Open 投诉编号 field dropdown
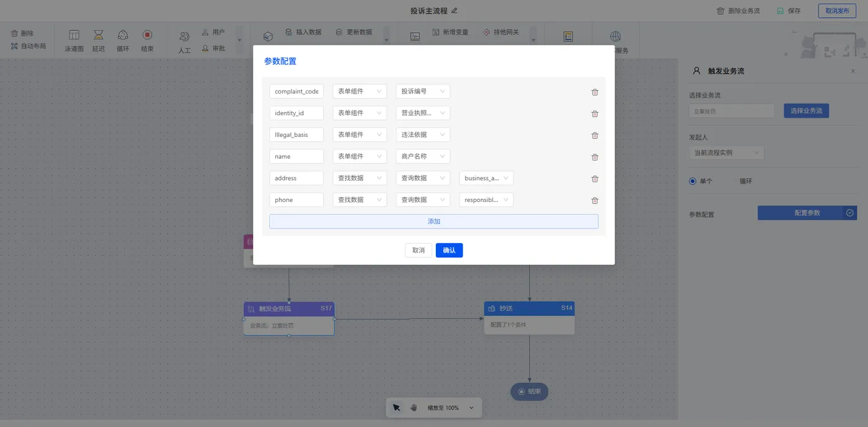 [x=423, y=91]
